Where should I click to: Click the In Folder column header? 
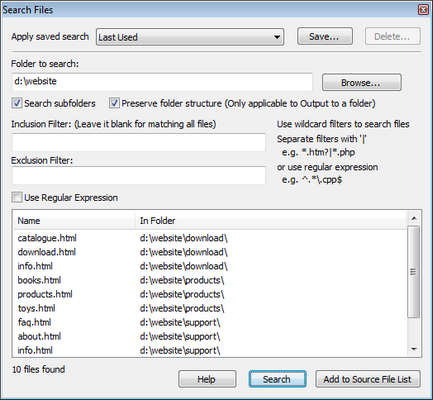coord(271,221)
